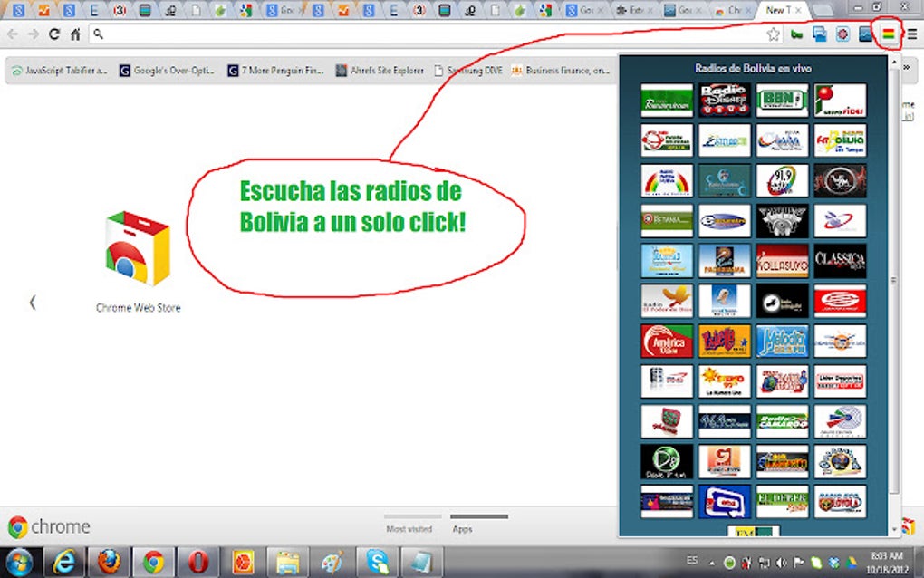Launch Internet Explorer from the taskbar
This screenshot has width=924, height=578.
(x=64, y=563)
